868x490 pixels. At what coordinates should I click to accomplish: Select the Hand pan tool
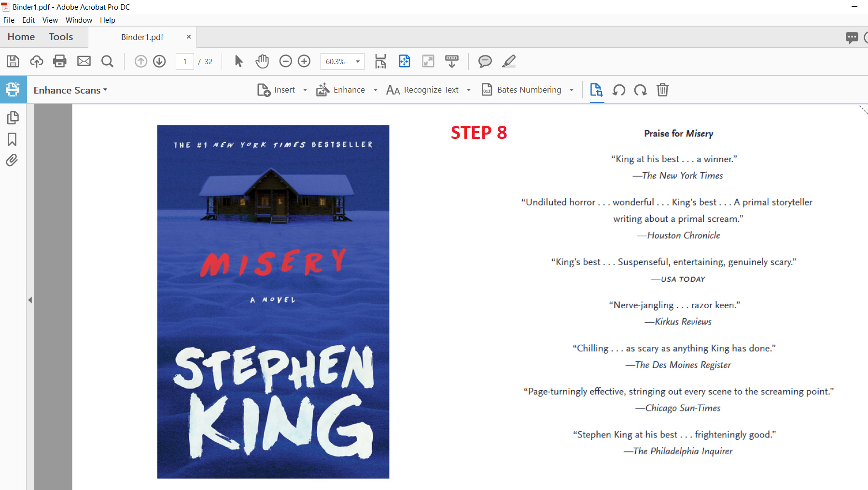click(x=262, y=61)
